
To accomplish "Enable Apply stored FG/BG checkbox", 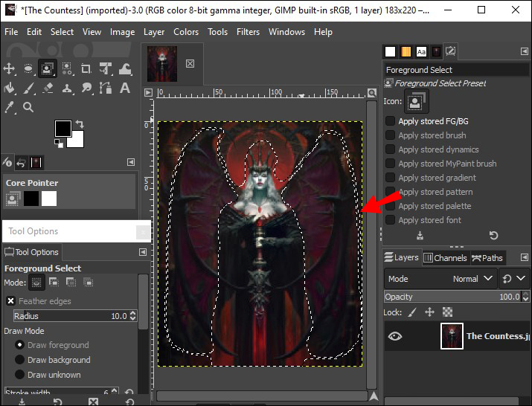I will [390, 121].
